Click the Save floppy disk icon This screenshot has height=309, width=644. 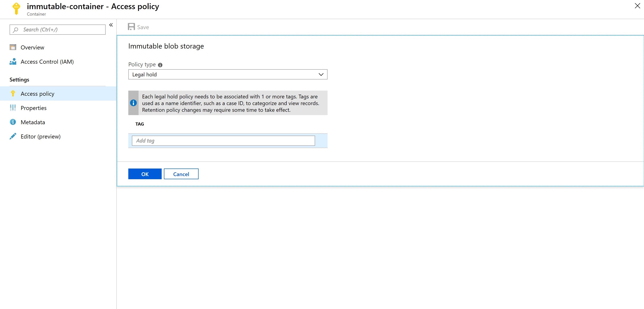pos(131,27)
